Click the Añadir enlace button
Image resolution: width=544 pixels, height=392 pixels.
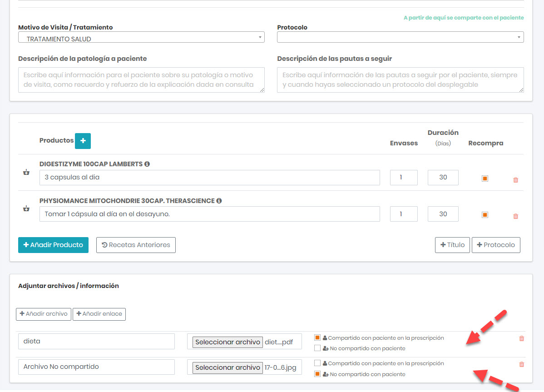click(99, 314)
